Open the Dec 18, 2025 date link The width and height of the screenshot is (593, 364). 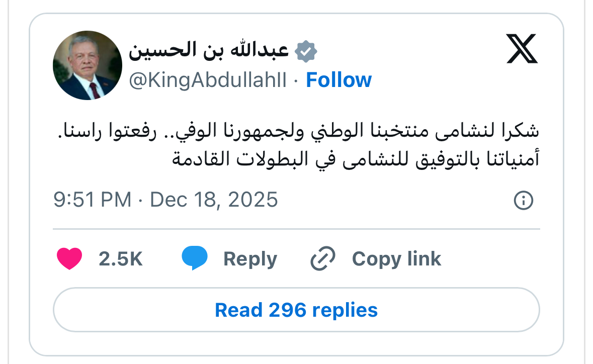pos(214,200)
